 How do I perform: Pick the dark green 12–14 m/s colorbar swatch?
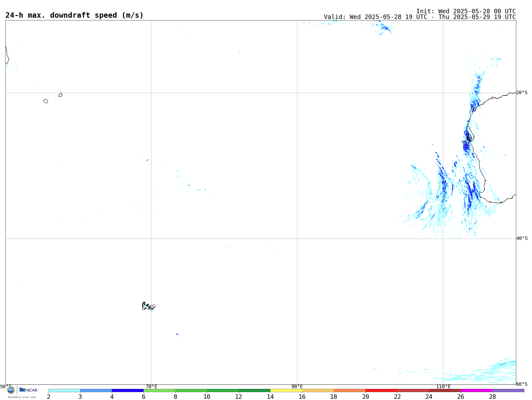click(254, 391)
